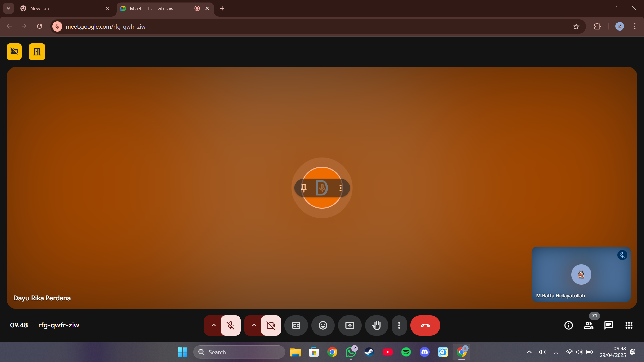644x362 pixels.
Task: Show the participants list (71)
Action: [x=588, y=325]
